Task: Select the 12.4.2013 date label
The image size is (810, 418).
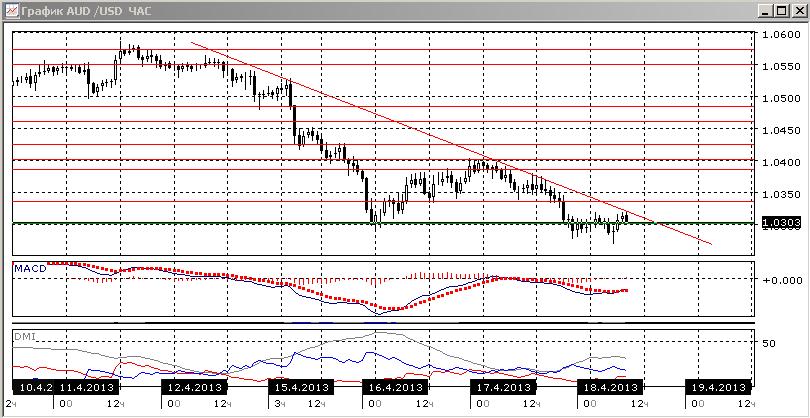Action: 195,387
